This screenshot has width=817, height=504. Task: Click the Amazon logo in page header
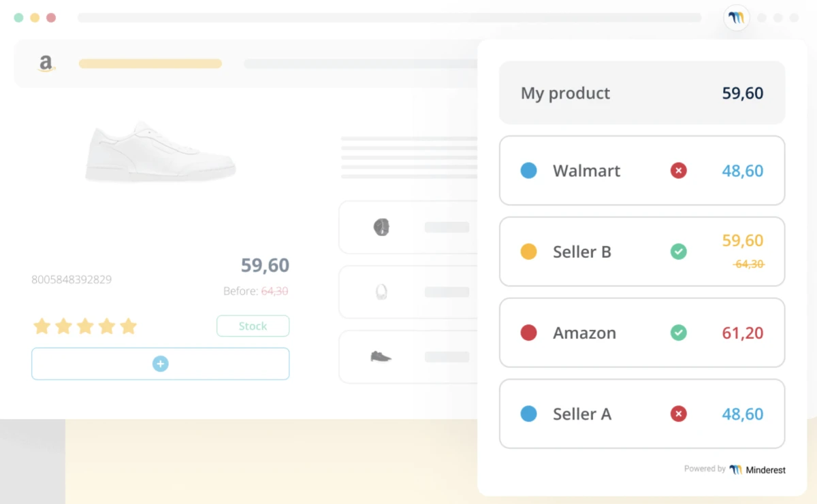pyautogui.click(x=46, y=63)
